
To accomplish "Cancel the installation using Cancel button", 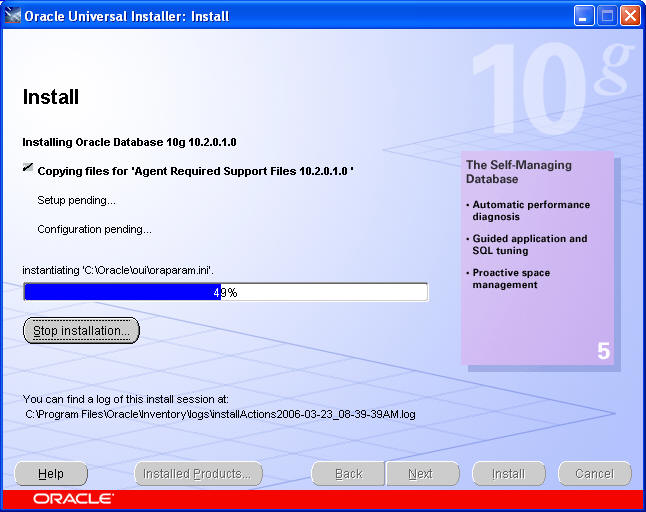I will (594, 474).
